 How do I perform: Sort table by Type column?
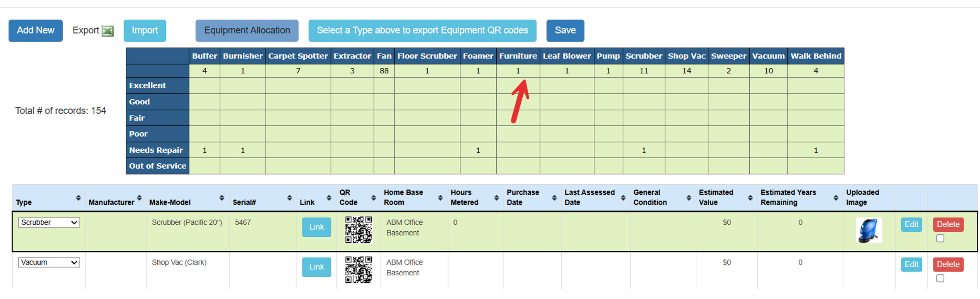(78, 198)
